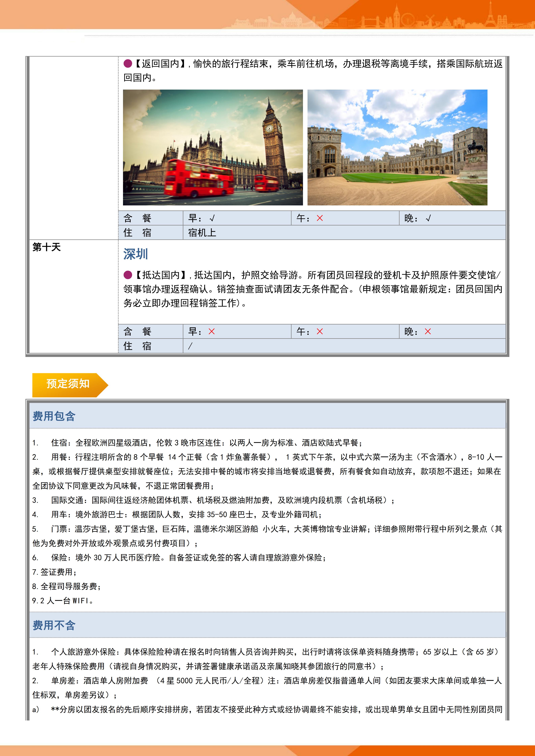
Task: Click the check mark after 早 above 宿机上
Action: coord(212,218)
